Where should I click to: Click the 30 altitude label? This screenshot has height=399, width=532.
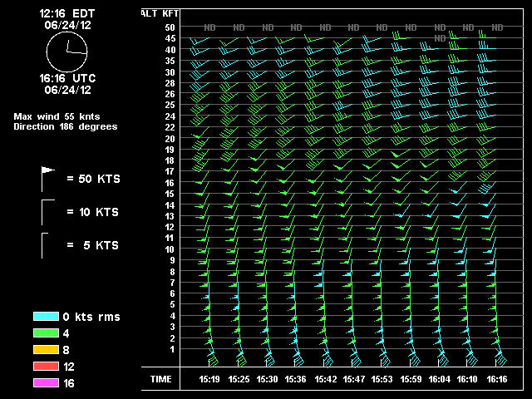coord(170,72)
